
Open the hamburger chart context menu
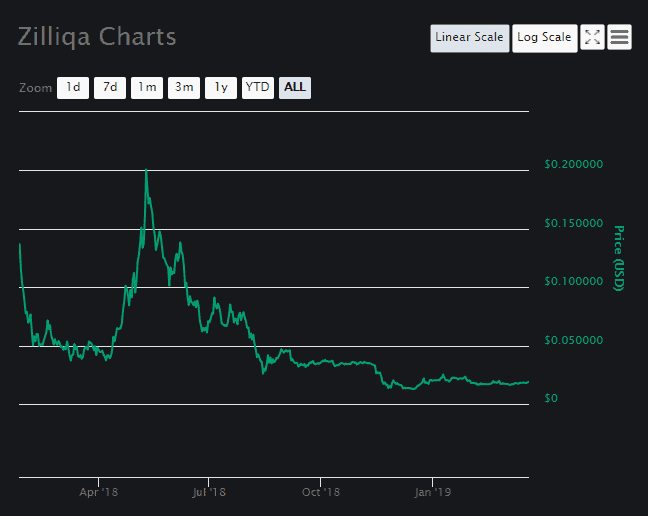pos(619,37)
